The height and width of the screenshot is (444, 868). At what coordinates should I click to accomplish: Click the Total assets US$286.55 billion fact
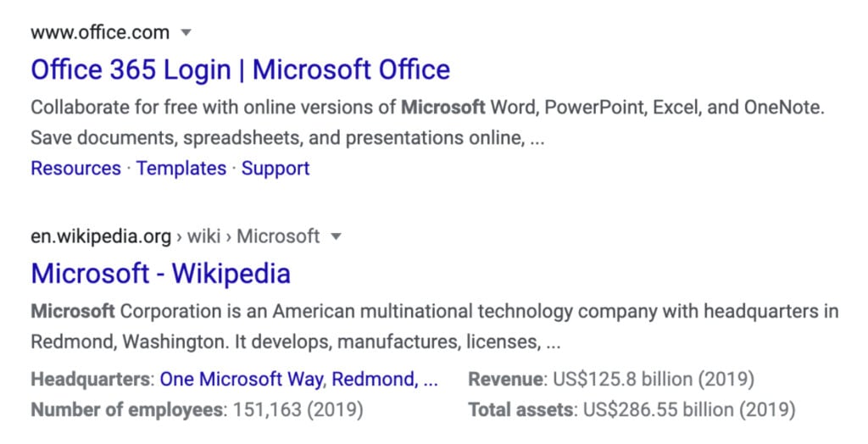632,410
